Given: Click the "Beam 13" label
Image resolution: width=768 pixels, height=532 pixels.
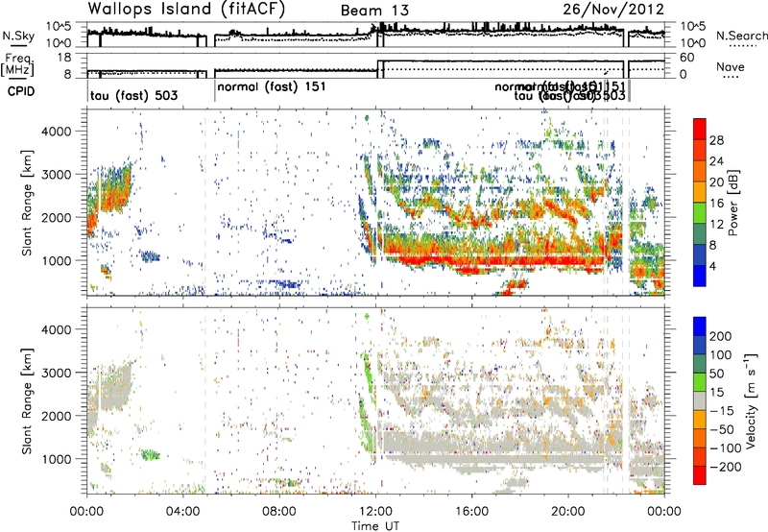Looking at the screenshot, I should (374, 11).
